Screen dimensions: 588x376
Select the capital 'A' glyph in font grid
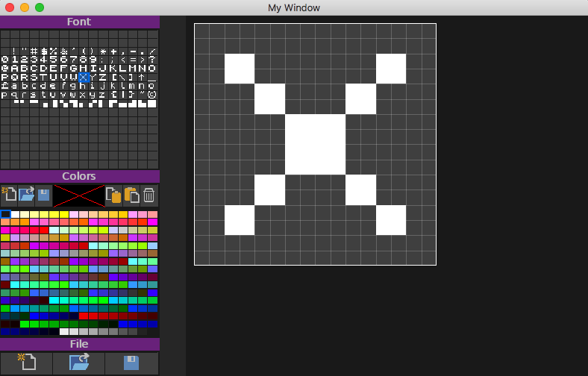tap(15, 68)
